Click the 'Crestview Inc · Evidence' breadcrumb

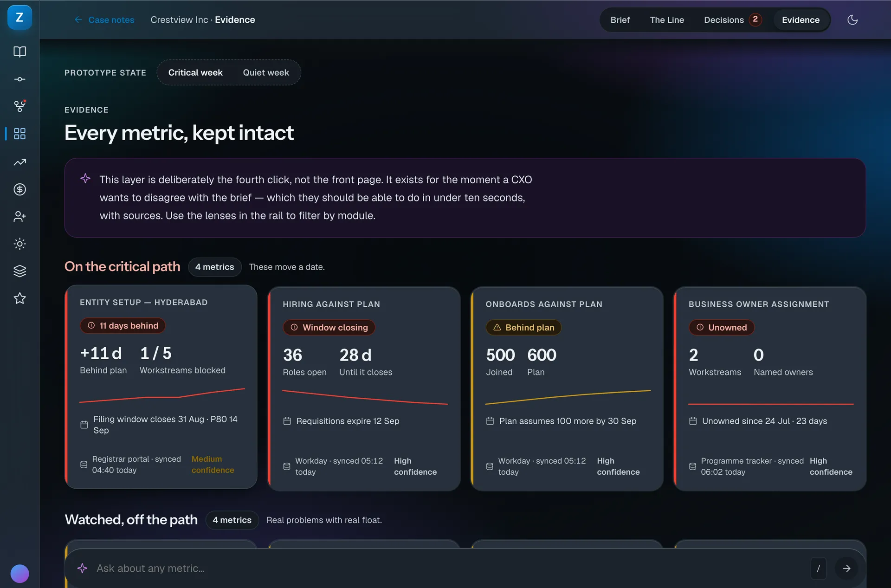203,20
